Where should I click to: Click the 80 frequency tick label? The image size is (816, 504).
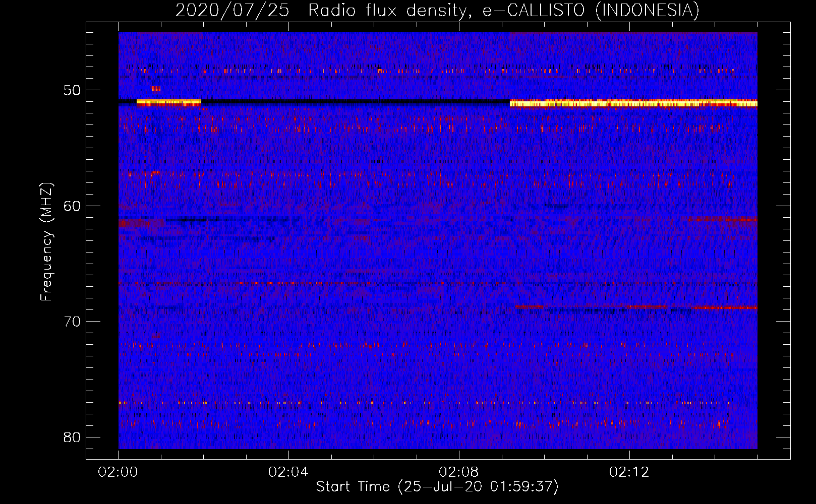pos(72,437)
